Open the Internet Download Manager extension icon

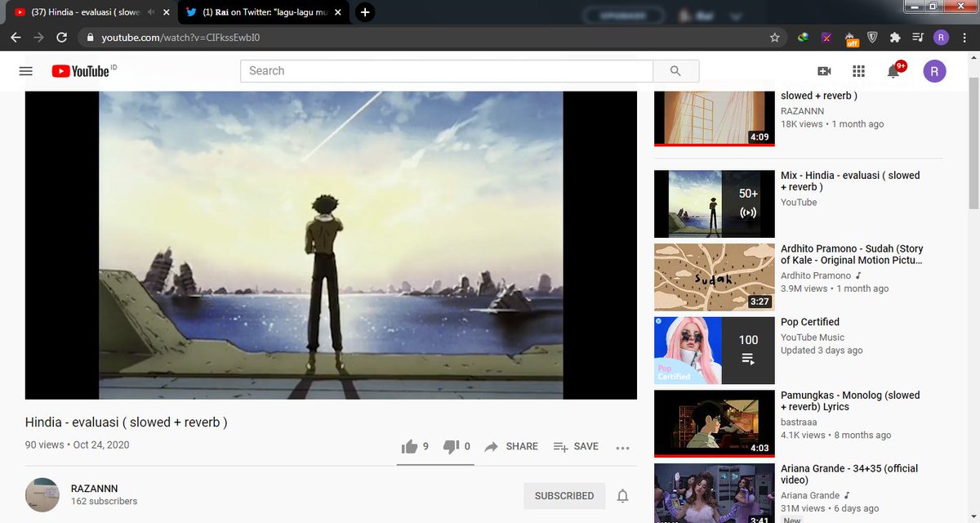coord(804,37)
